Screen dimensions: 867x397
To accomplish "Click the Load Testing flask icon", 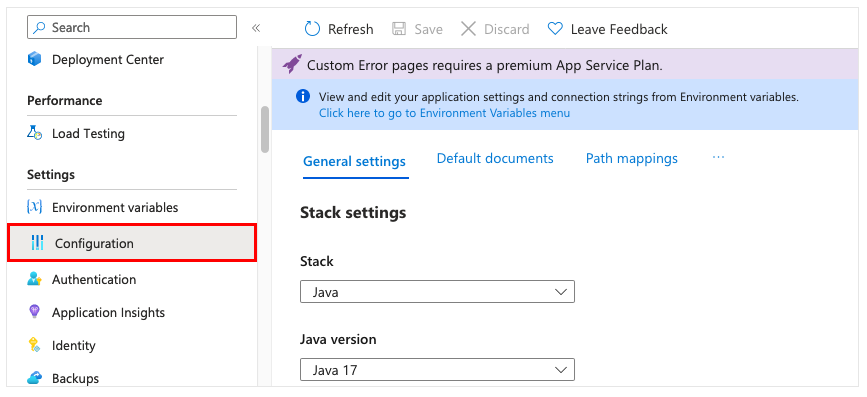I will tap(35, 133).
